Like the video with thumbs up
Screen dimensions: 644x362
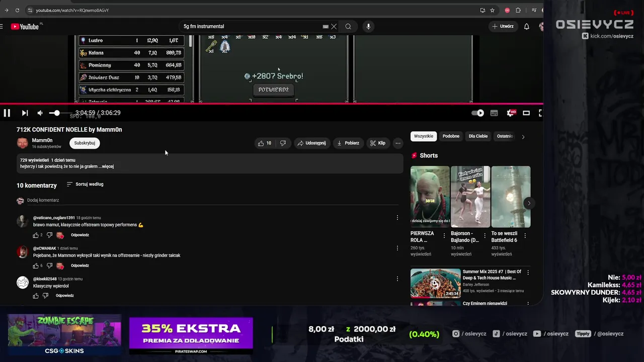coord(265,143)
